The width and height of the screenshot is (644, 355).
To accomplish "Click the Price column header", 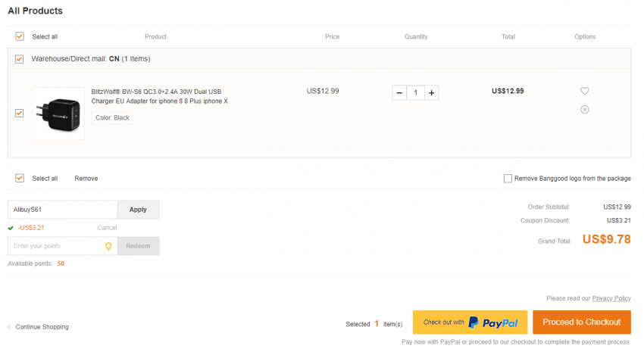I will [333, 37].
